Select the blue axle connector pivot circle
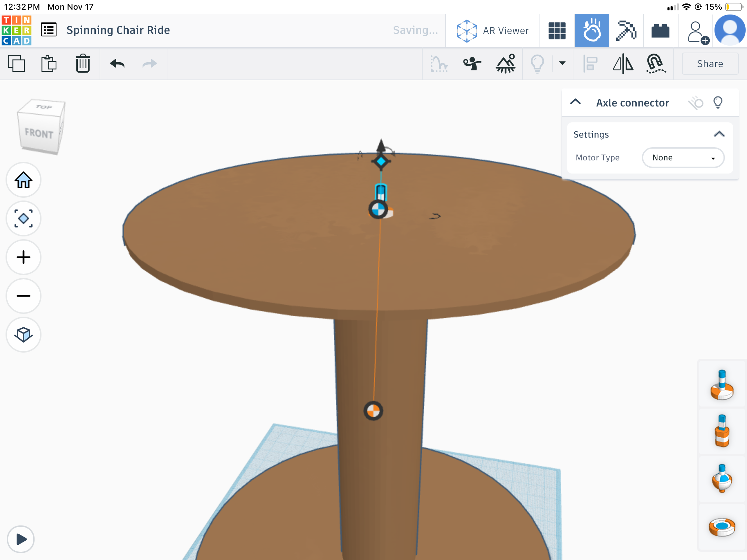Screen dimensions: 747x560 click(x=378, y=209)
